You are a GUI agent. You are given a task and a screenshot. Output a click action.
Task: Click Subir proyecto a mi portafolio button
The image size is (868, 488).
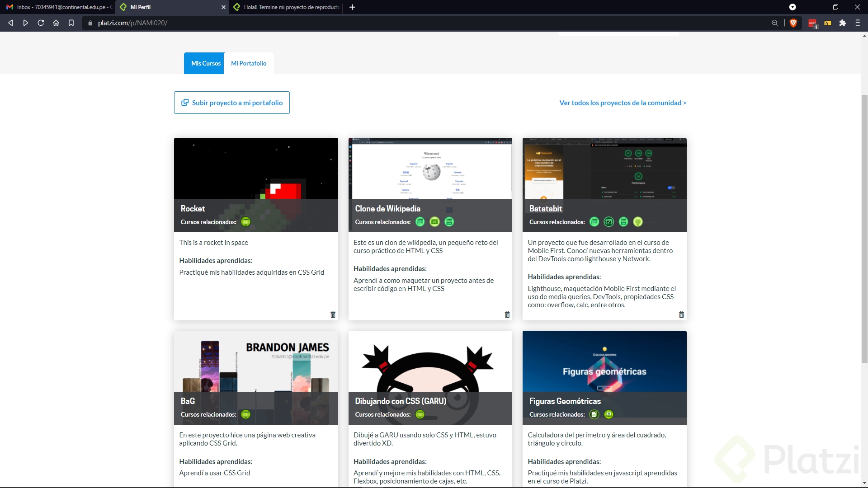pyautogui.click(x=231, y=103)
